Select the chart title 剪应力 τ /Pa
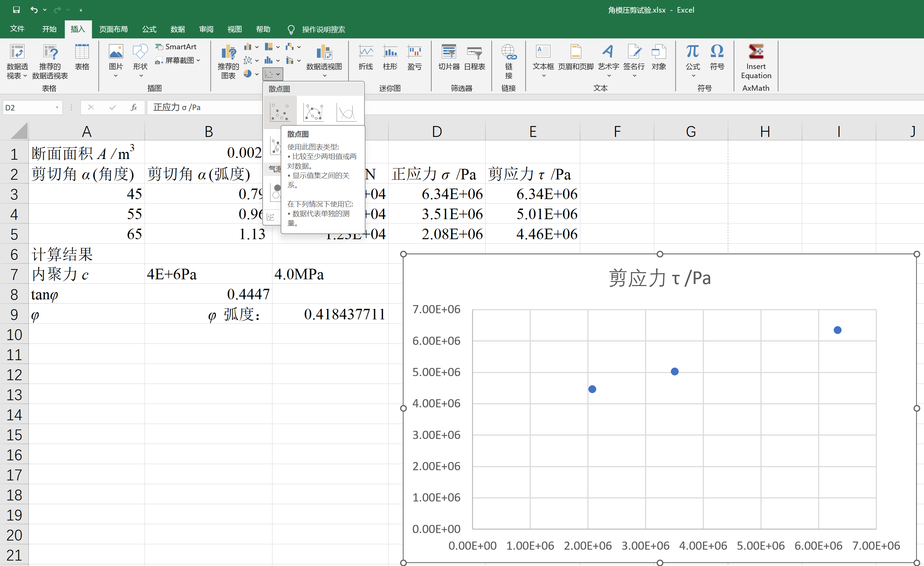 (x=659, y=279)
